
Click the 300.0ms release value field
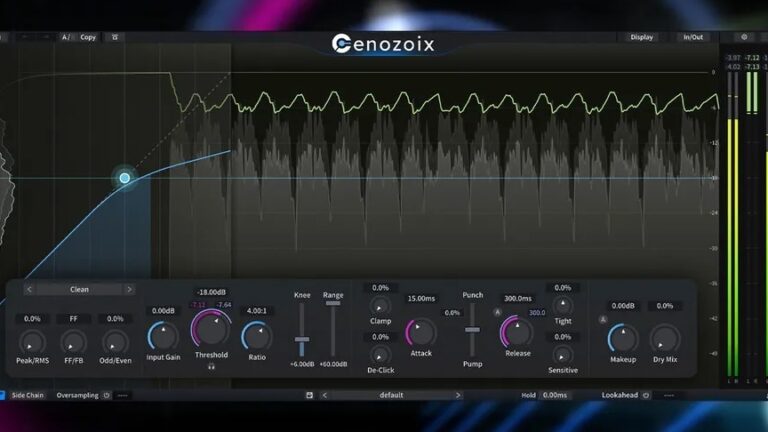coord(518,299)
